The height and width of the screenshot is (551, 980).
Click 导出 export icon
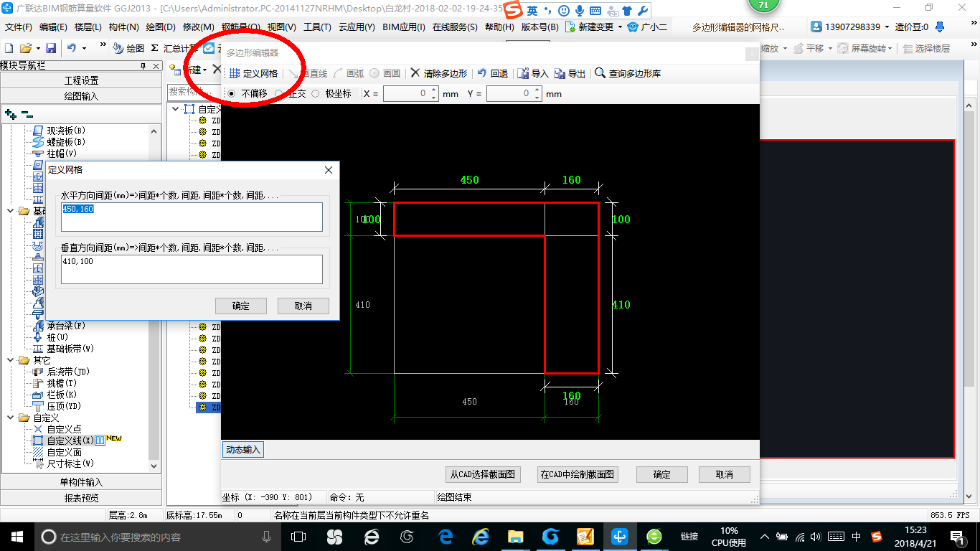(570, 73)
